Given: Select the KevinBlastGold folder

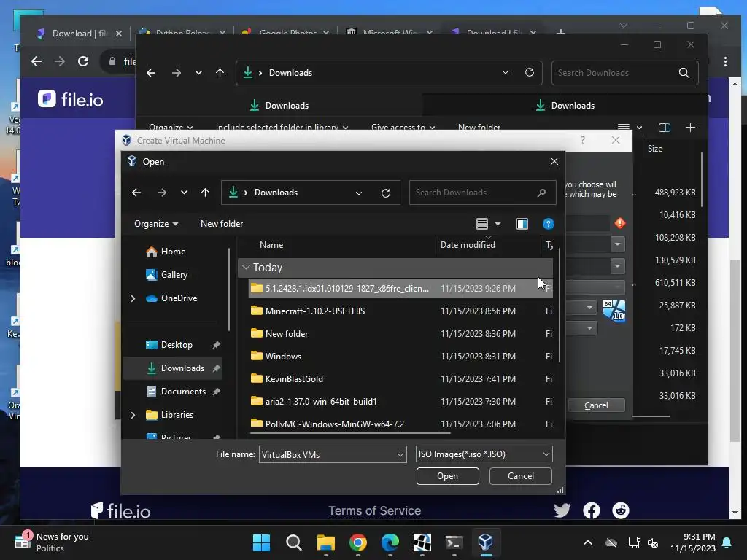Looking at the screenshot, I should click(x=400, y=379).
